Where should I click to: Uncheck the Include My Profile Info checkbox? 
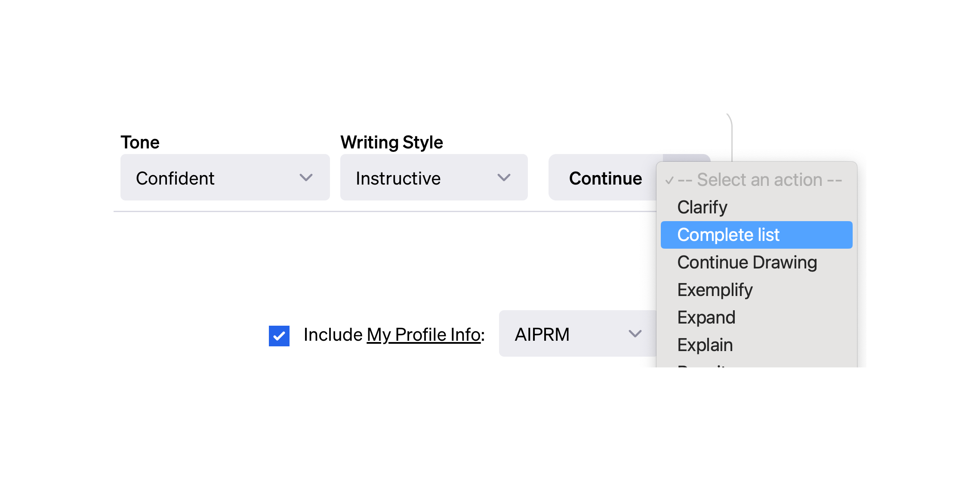[279, 336]
